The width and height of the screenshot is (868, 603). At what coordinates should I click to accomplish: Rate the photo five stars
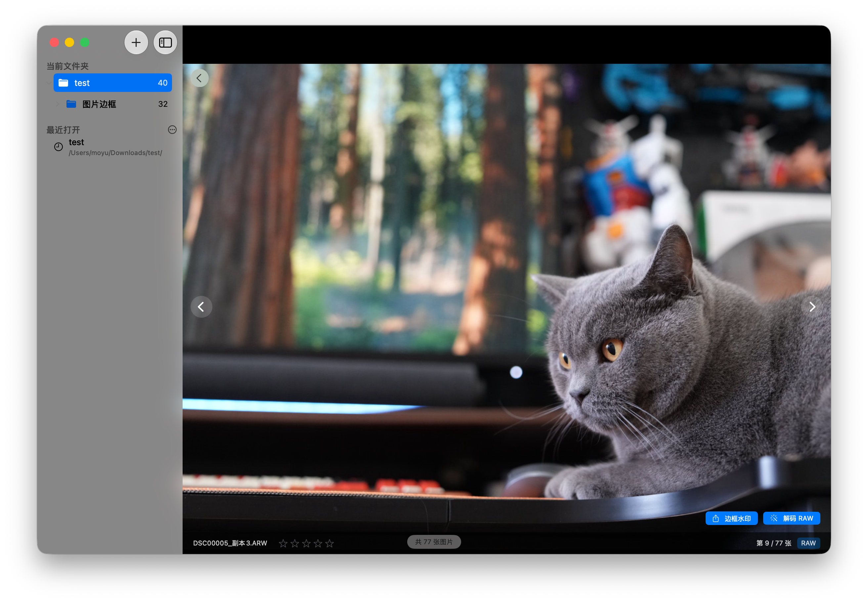[330, 543]
